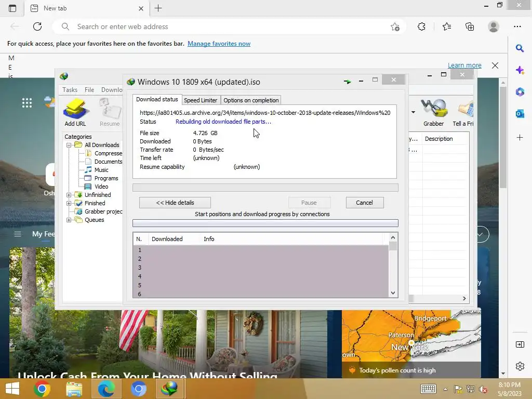This screenshot has height=399, width=532.
Task: Select the Compressed category folder
Action: [x=104, y=153]
